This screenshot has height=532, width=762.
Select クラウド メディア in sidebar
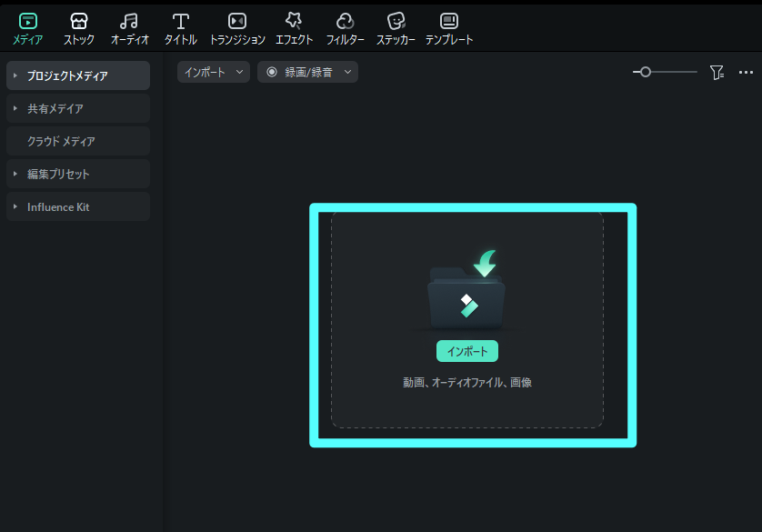61,141
